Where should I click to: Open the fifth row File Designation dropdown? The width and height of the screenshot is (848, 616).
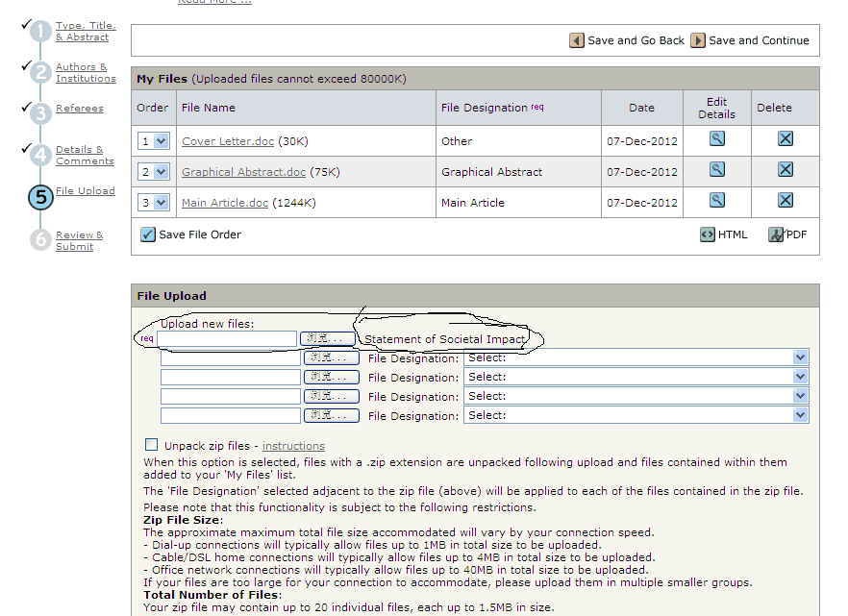point(636,415)
